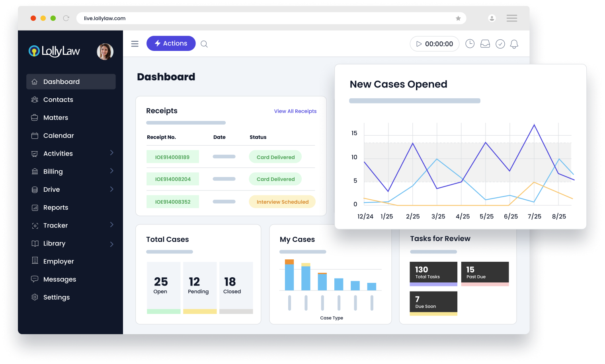This screenshot has width=605, height=364.
Task: Expand the Tracker submenu arrow
Action: (112, 225)
